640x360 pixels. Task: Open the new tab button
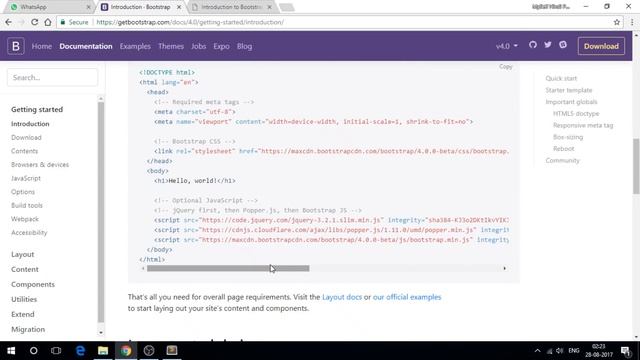(x=287, y=7)
